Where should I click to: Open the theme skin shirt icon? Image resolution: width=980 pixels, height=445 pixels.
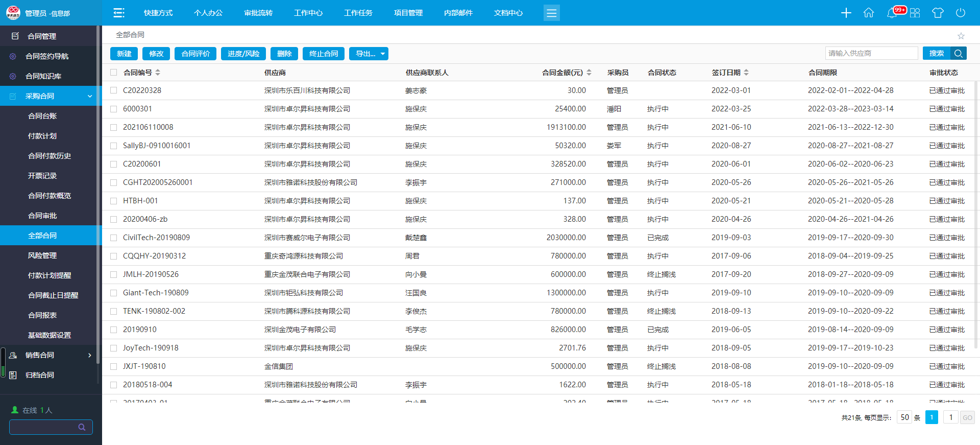coord(938,13)
